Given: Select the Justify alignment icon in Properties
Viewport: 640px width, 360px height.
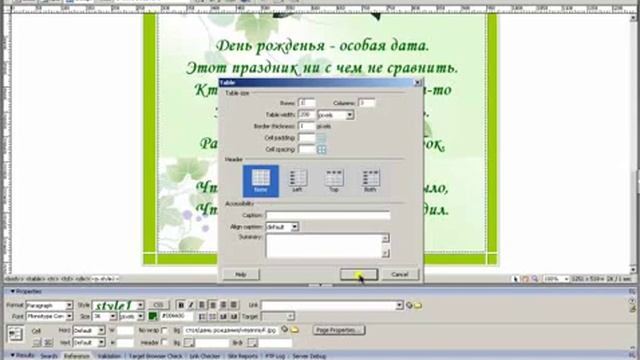Looking at the screenshot, I should coord(233,305).
